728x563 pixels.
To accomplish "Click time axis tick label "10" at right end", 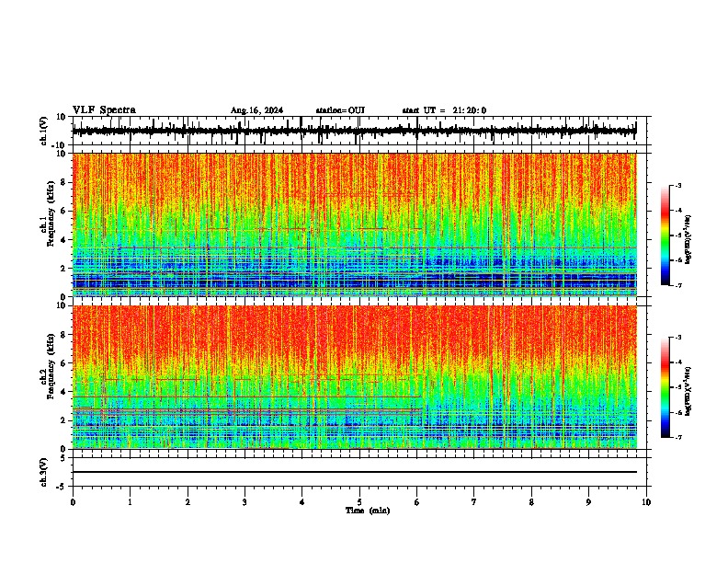I will [x=646, y=502].
